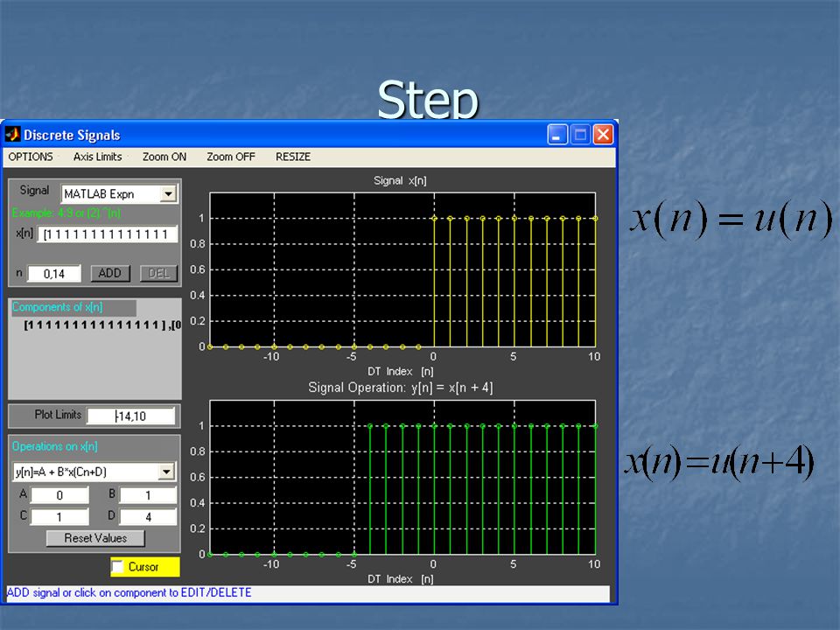Click the Signal Operation: y[n] = x[n + 4] title

[400, 388]
